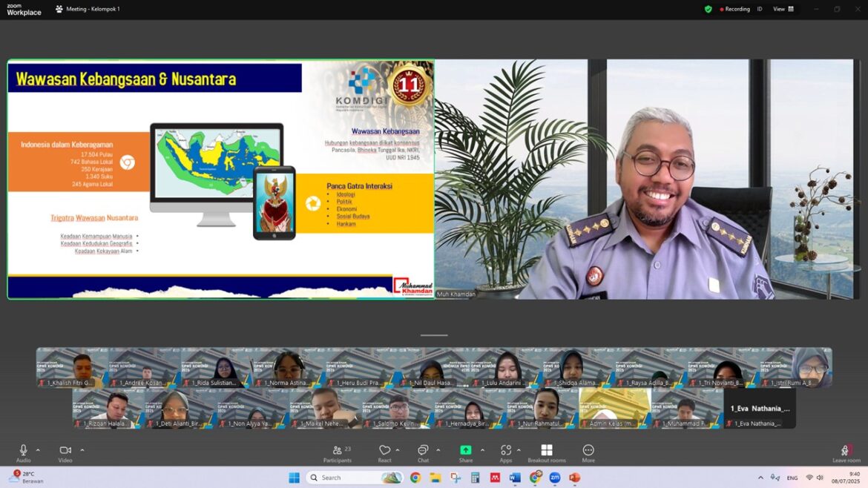The height and width of the screenshot is (488, 868).
Task: Click the Leave room button
Action: pos(846,454)
